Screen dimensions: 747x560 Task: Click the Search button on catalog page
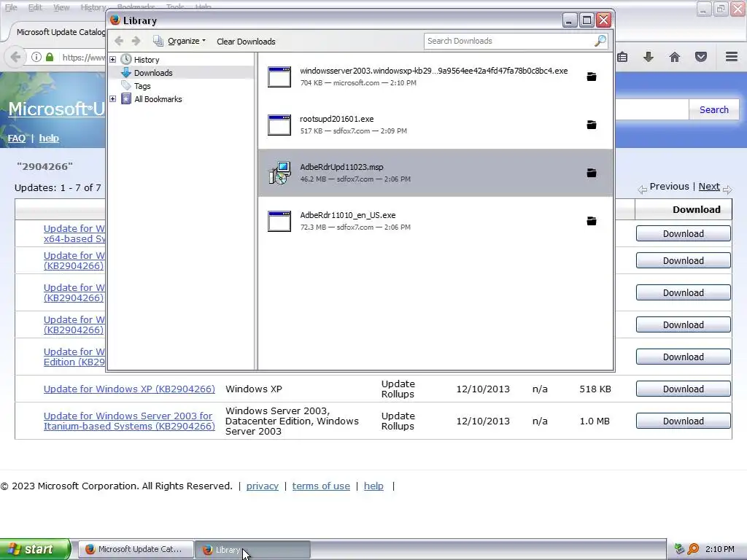coord(713,109)
